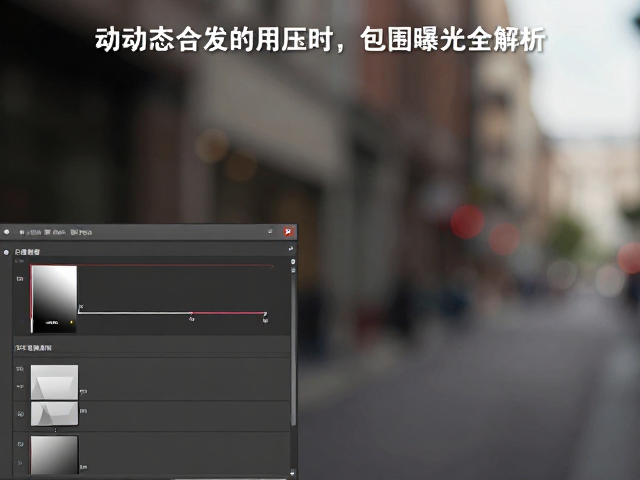The width and height of the screenshot is (640, 480).
Task: Click the end handle of the red slider segment
Action: click(265, 313)
